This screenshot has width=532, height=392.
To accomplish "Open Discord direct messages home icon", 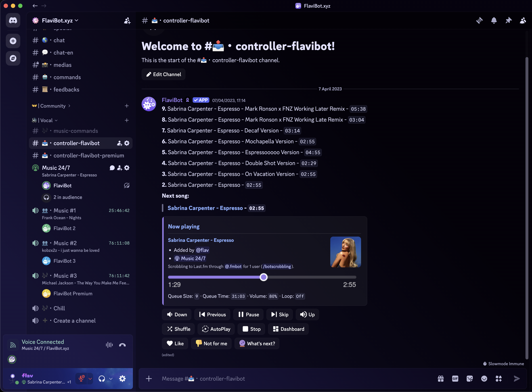I will point(13,20).
